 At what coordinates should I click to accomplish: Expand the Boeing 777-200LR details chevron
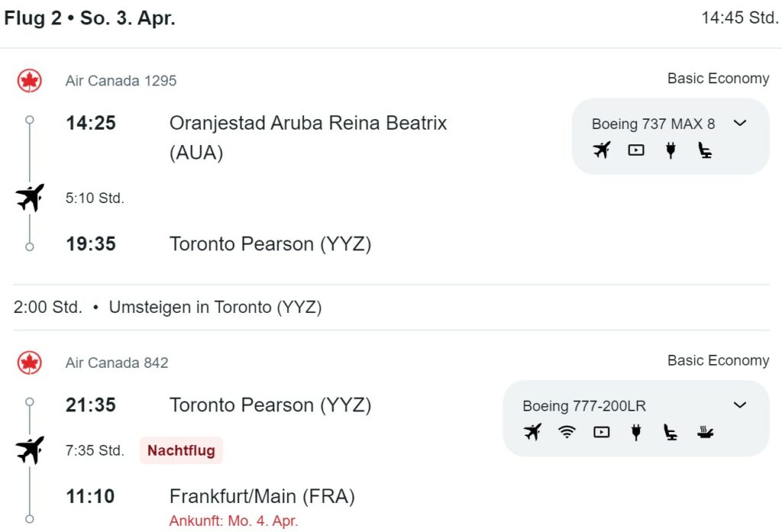click(740, 405)
